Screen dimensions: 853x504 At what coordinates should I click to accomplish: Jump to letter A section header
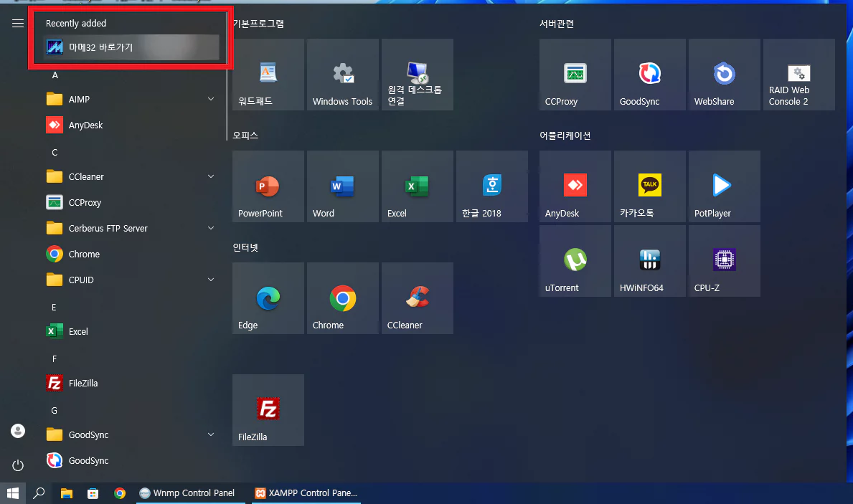click(55, 75)
